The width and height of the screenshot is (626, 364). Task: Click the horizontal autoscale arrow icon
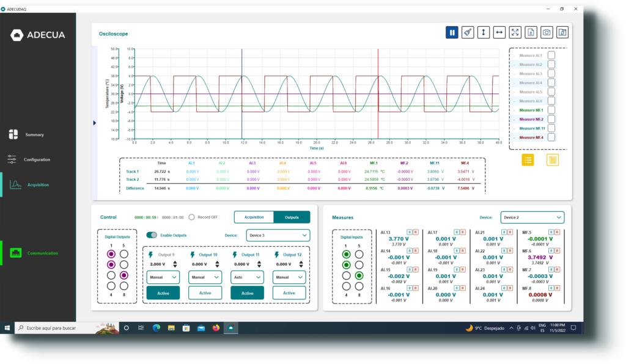[x=499, y=32]
